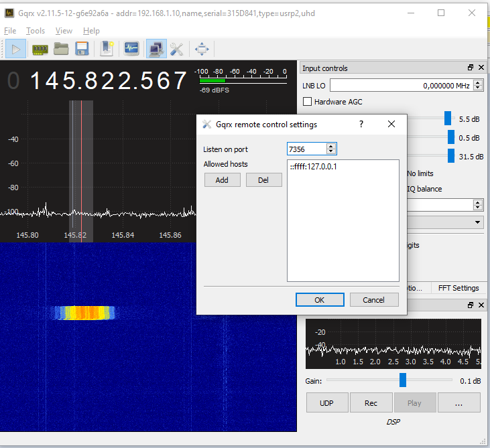Increase the Listen on port value
Viewport: 490px width, 448px height.
click(x=331, y=146)
